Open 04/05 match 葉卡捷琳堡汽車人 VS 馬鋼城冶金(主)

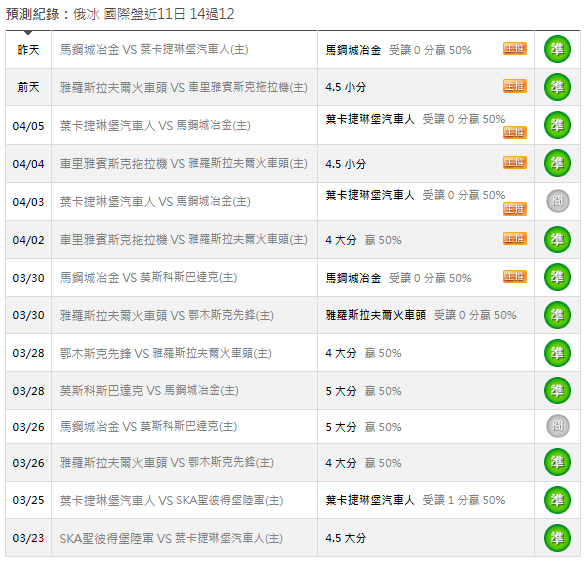coord(155,125)
